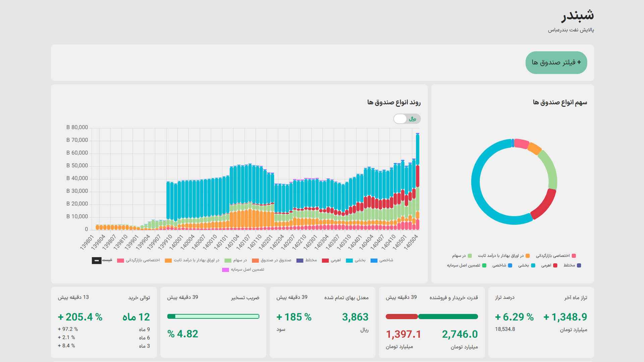Click the شبندر page title

tap(578, 16)
